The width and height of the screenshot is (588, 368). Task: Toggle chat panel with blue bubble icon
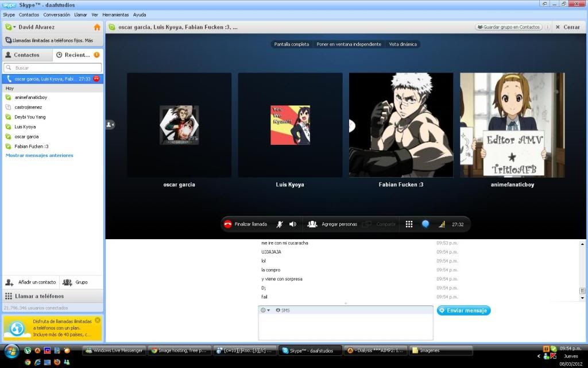(425, 224)
